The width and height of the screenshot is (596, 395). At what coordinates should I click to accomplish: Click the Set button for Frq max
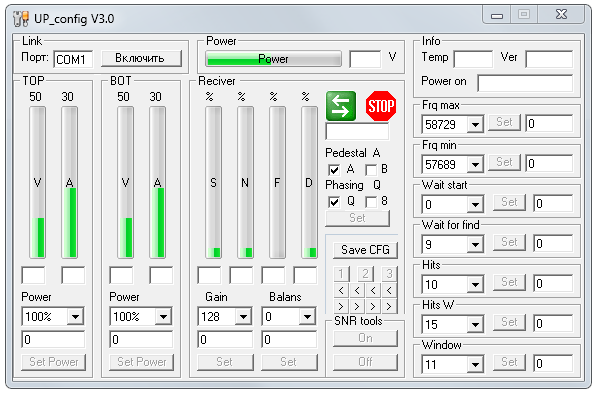point(504,122)
